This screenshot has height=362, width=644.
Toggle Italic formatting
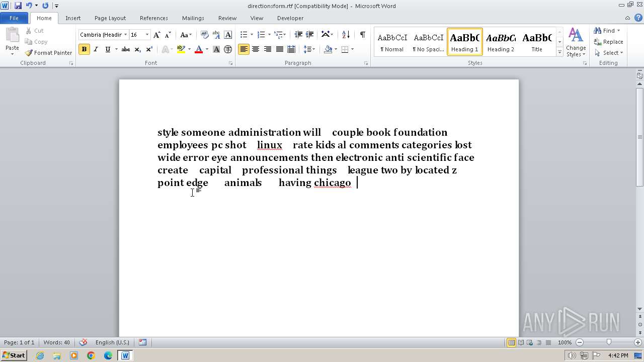click(x=96, y=49)
